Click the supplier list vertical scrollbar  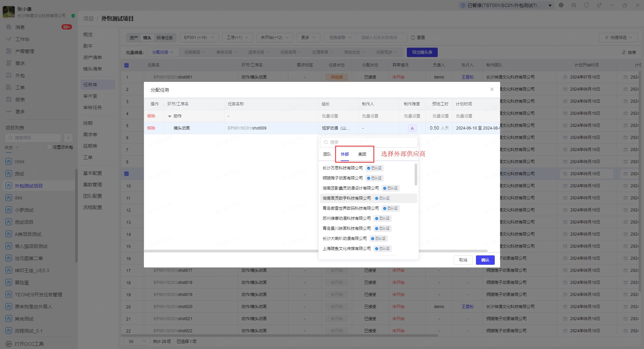tap(416, 174)
